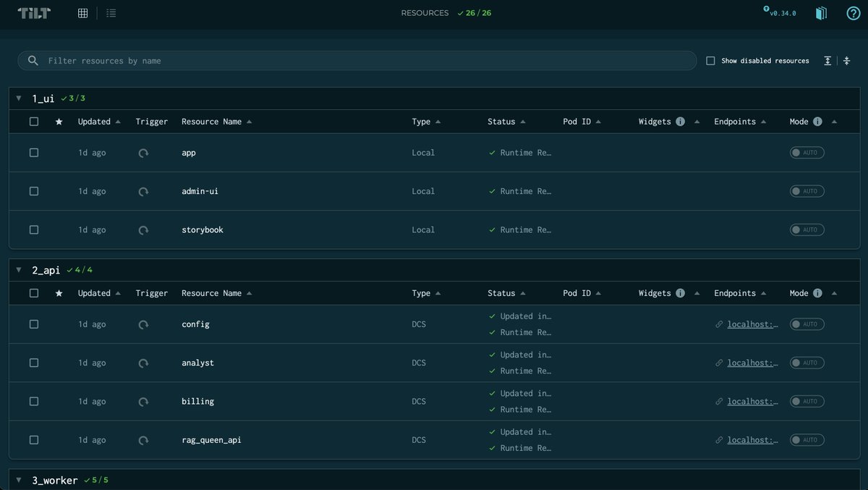Trigger update for admin-ui resource
Image resolution: width=868 pixels, height=490 pixels.
click(143, 191)
